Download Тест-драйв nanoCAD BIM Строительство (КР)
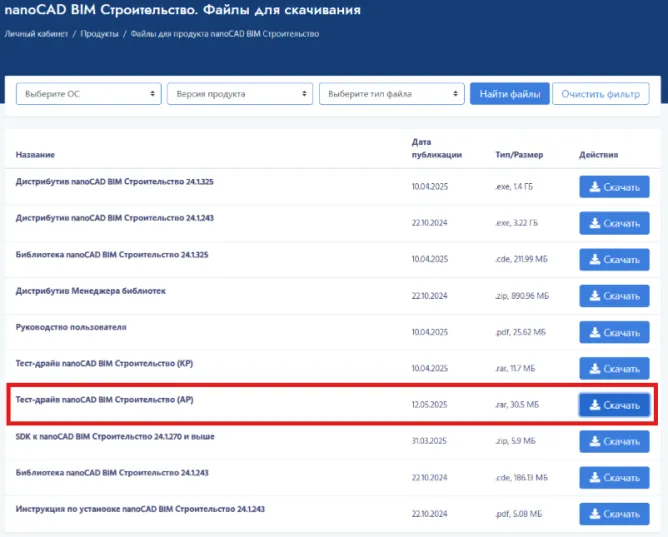Viewport: 668px width, 537px height. pyautogui.click(x=614, y=368)
